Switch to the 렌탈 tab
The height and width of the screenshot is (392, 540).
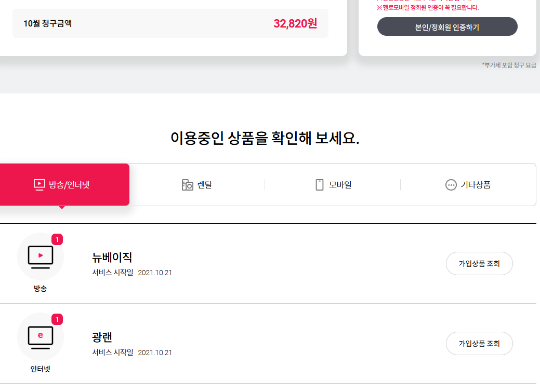point(197,185)
